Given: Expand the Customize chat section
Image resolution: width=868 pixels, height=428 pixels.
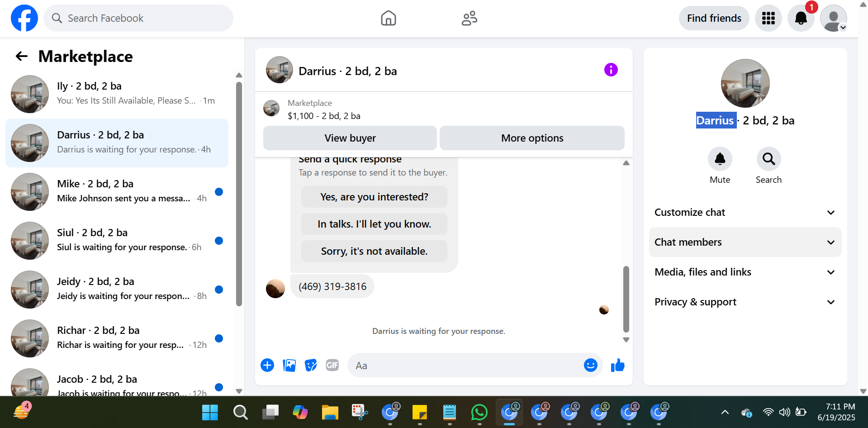Looking at the screenshot, I should coord(745,212).
